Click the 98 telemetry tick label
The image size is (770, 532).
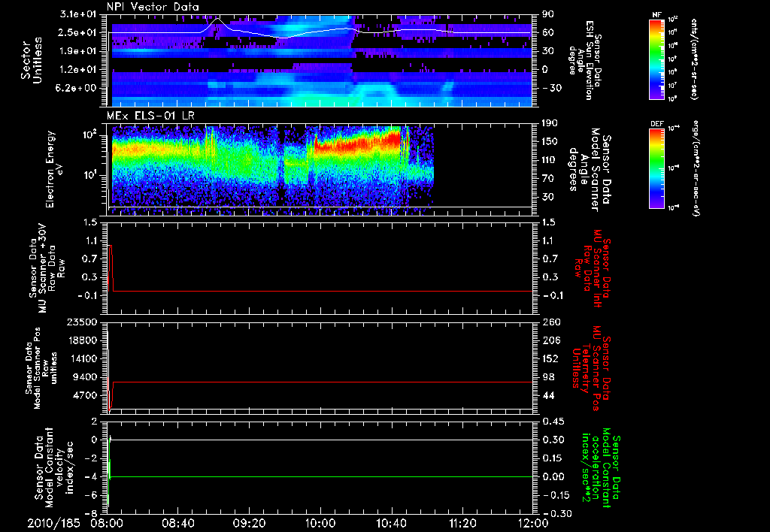point(548,377)
